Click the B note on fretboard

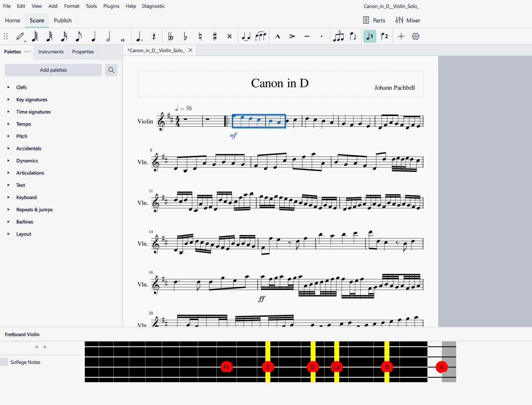coord(387,367)
